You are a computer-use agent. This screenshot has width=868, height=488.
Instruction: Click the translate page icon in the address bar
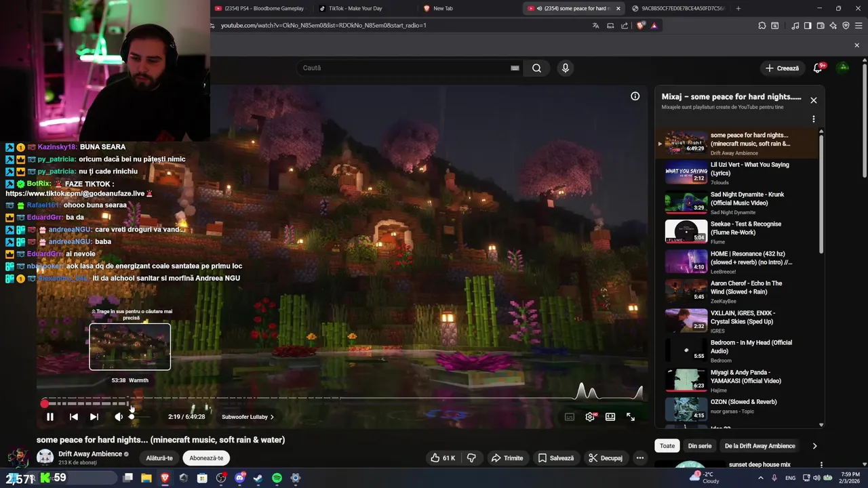[595, 26]
